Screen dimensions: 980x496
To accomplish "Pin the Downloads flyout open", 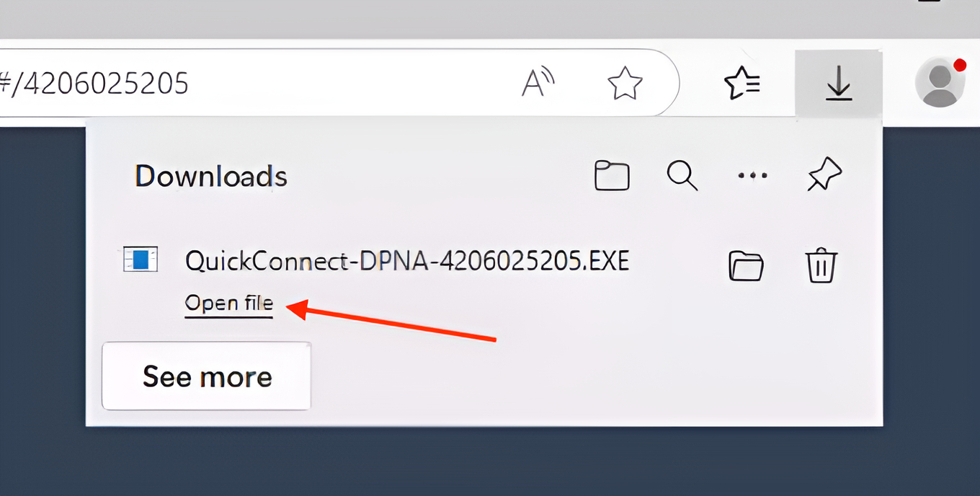I will [x=825, y=174].
